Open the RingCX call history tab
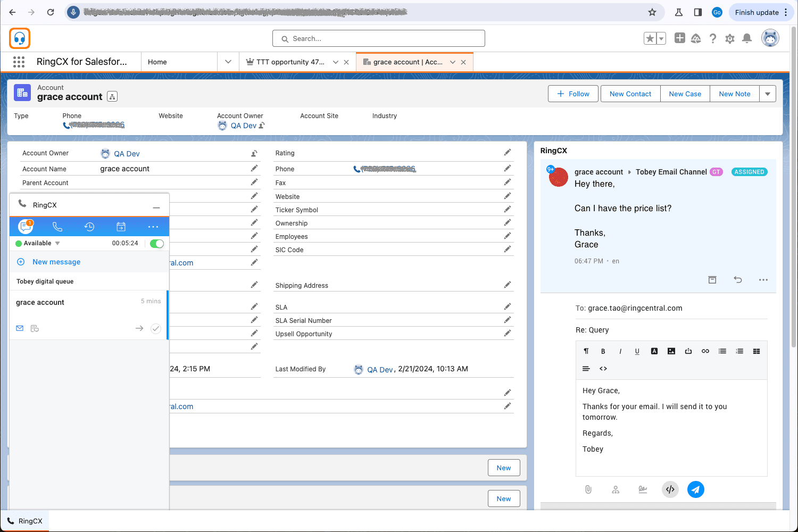The image size is (798, 532). click(x=89, y=227)
